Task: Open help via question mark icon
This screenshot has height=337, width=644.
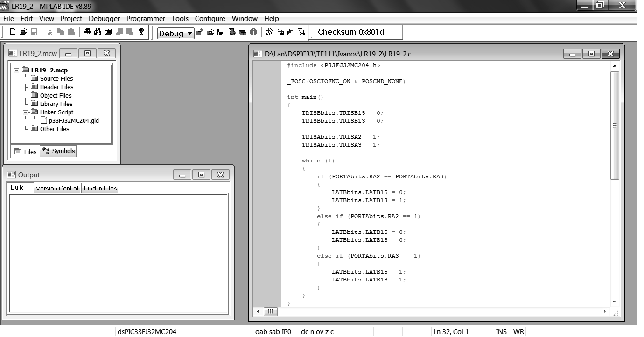Action: point(141,32)
